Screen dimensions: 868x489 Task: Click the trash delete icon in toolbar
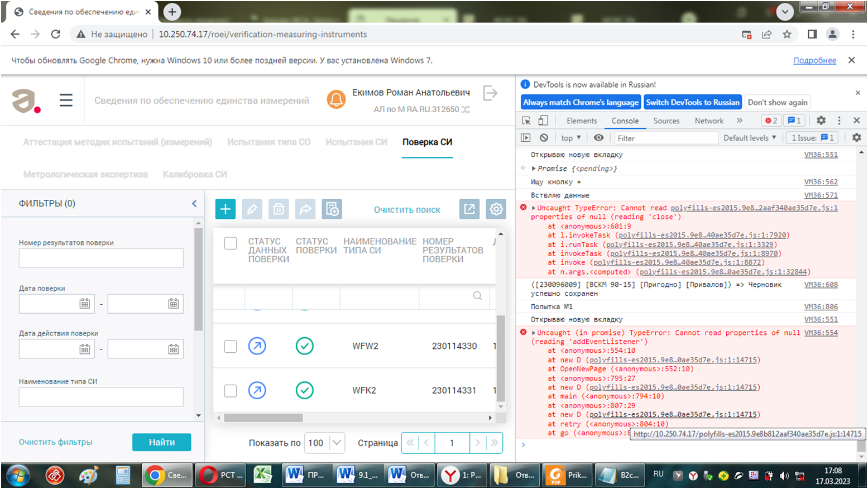pyautogui.click(x=279, y=209)
